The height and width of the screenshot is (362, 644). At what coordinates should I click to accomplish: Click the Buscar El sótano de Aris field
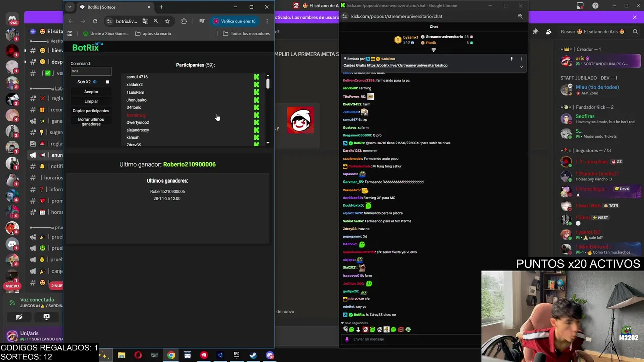(599, 32)
